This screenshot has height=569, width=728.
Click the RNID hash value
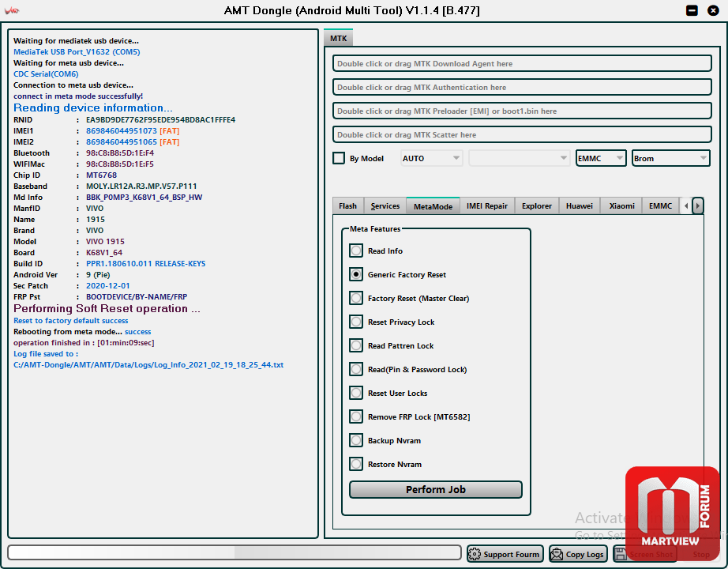(x=160, y=120)
